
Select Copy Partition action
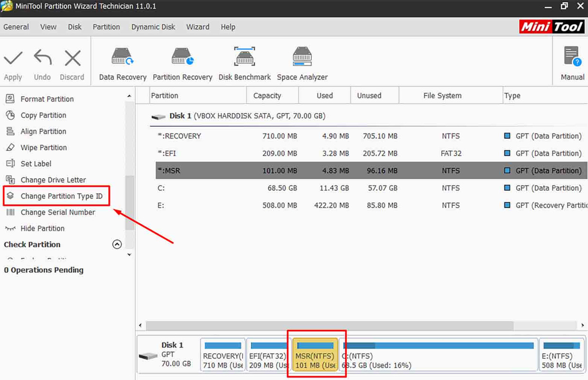click(43, 115)
